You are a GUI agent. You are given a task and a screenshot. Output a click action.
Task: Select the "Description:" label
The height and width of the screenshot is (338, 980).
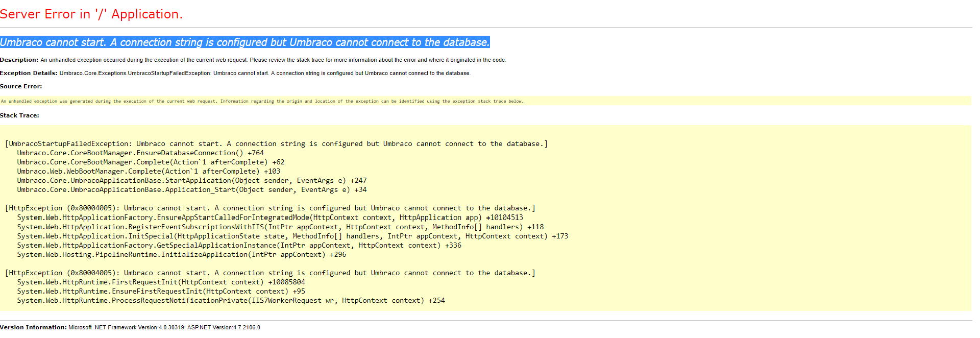click(19, 60)
